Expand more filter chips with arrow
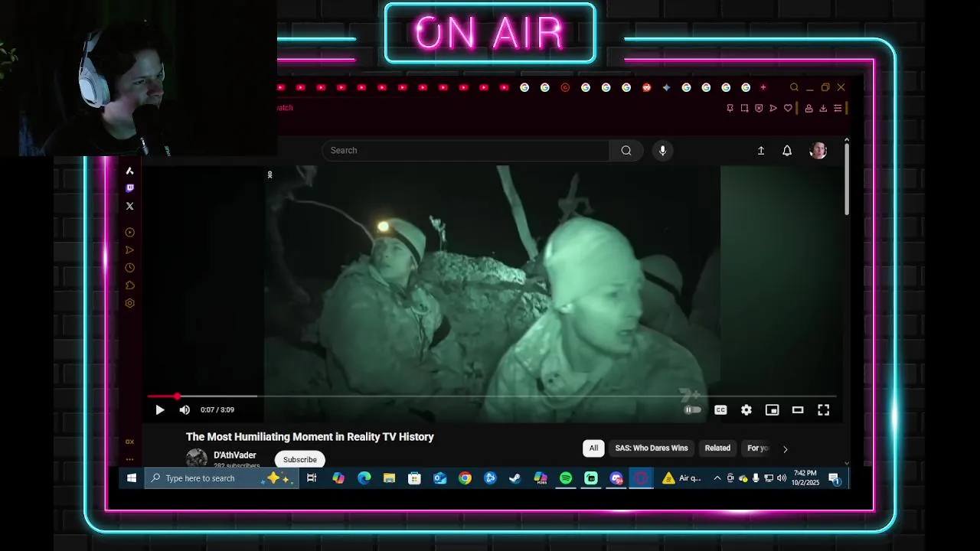The width and height of the screenshot is (980, 551). 785,449
